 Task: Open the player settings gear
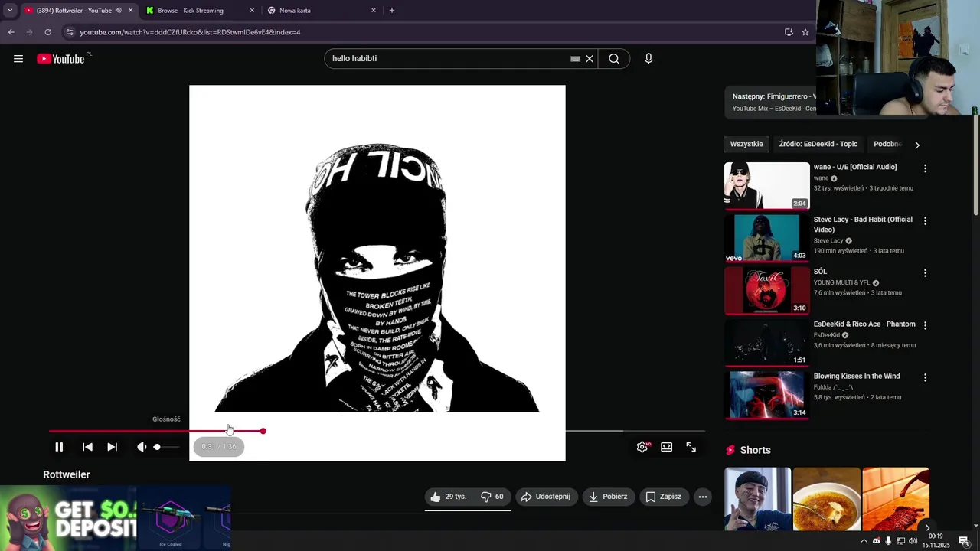coord(642,447)
